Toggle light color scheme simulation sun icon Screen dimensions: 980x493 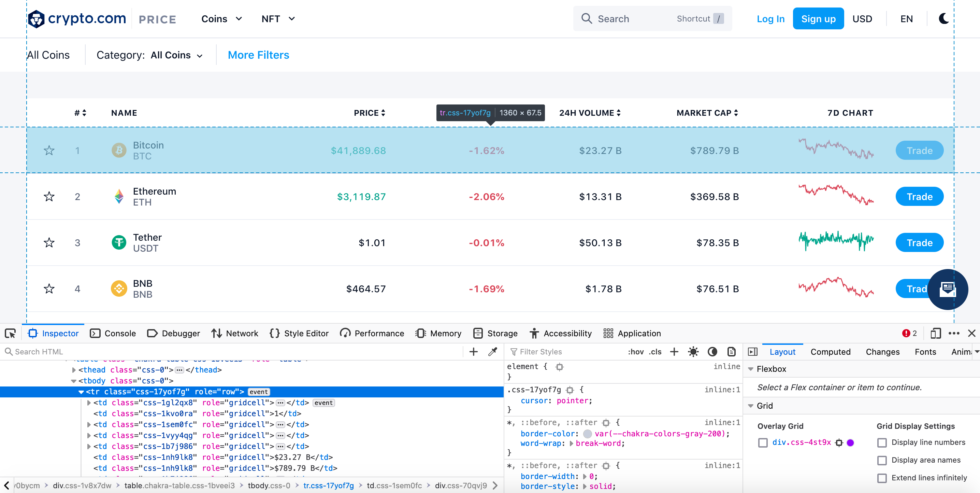tap(693, 352)
